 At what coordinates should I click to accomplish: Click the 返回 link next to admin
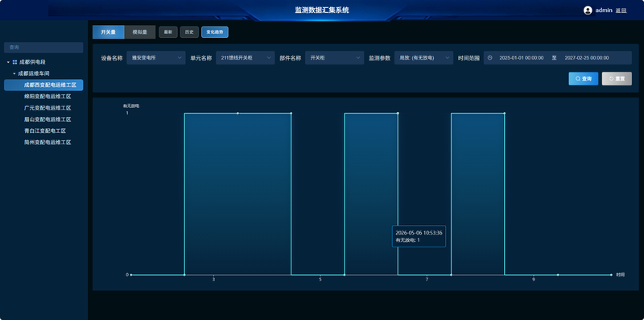coord(621,10)
